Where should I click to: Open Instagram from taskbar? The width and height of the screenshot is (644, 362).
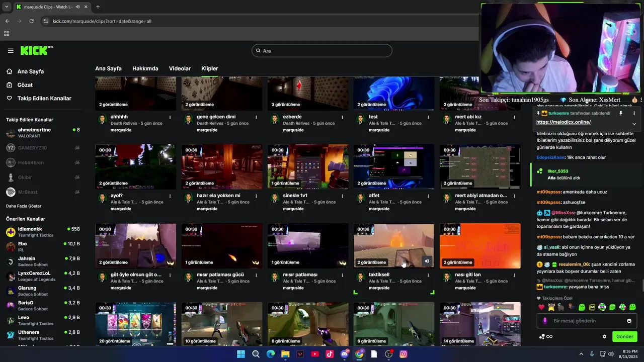coord(404,354)
